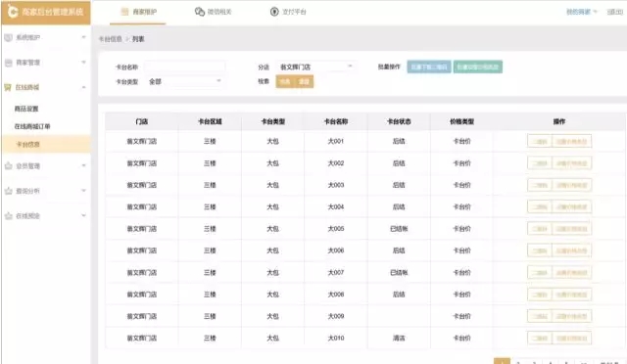Open the 分店 branch store dropdown

(x=315, y=67)
